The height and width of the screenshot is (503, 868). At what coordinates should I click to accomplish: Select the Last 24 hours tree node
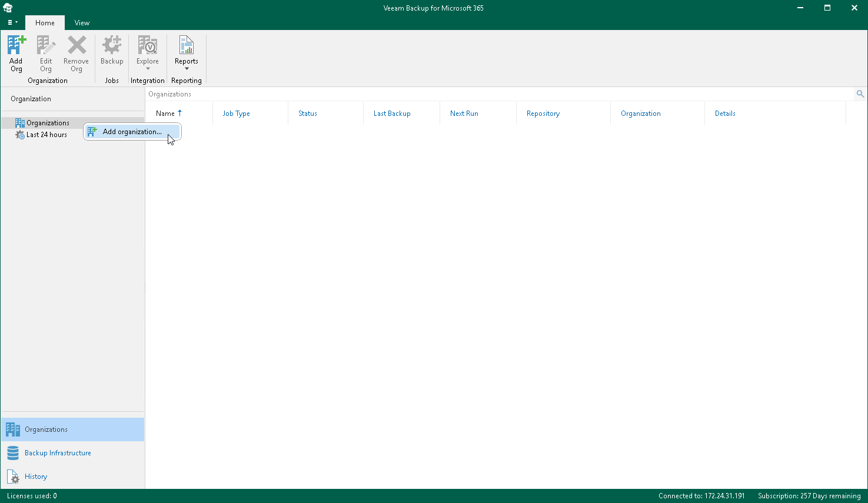click(46, 135)
